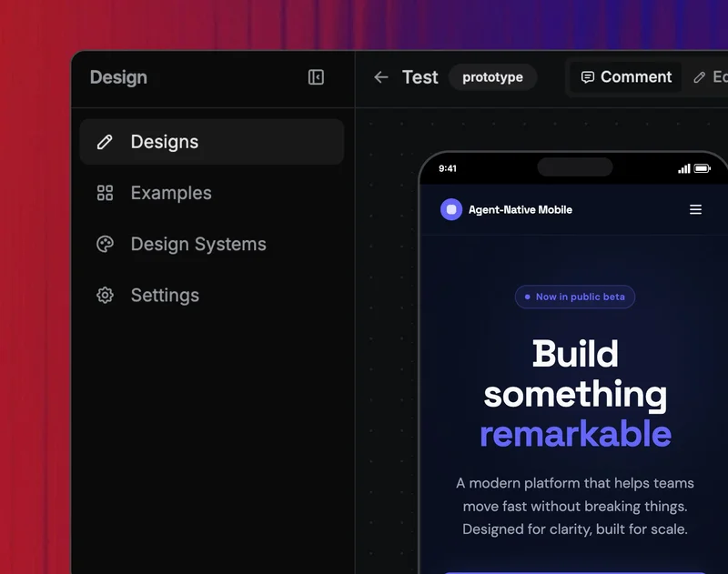Go back using the left arrow

pyautogui.click(x=381, y=77)
